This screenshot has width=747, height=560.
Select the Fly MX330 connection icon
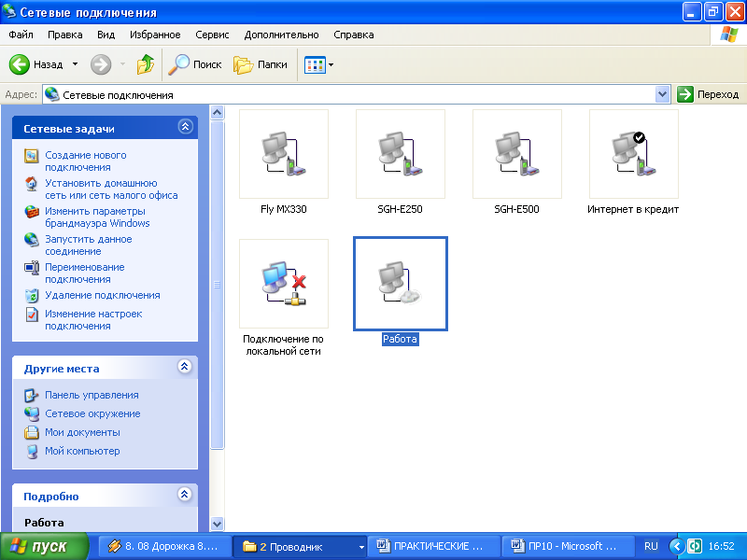click(x=284, y=154)
